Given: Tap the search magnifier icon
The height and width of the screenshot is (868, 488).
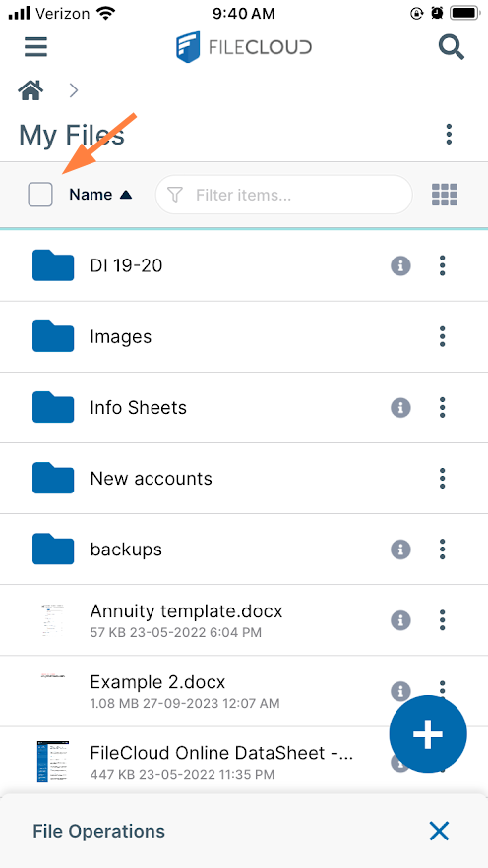Looking at the screenshot, I should [451, 46].
